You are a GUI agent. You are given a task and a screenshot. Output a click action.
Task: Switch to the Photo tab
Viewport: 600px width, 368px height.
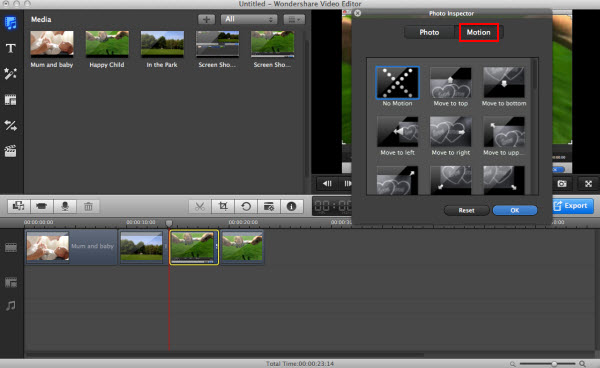click(x=429, y=33)
